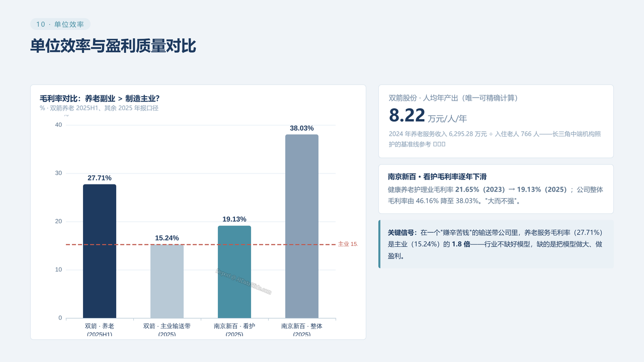Select the slide title 单位效率与盈利质量对比
The image size is (644, 362).
(x=113, y=46)
